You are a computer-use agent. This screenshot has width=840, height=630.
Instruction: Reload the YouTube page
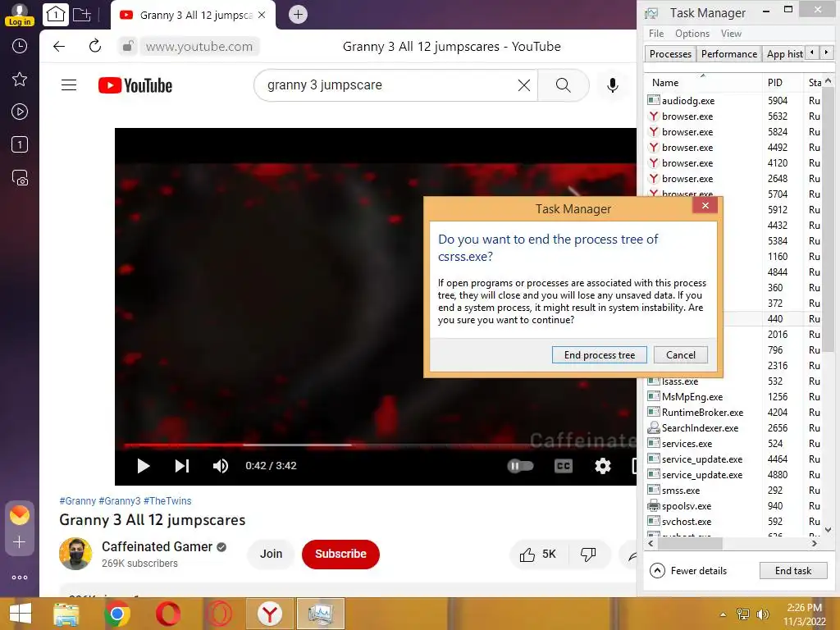coord(95,47)
